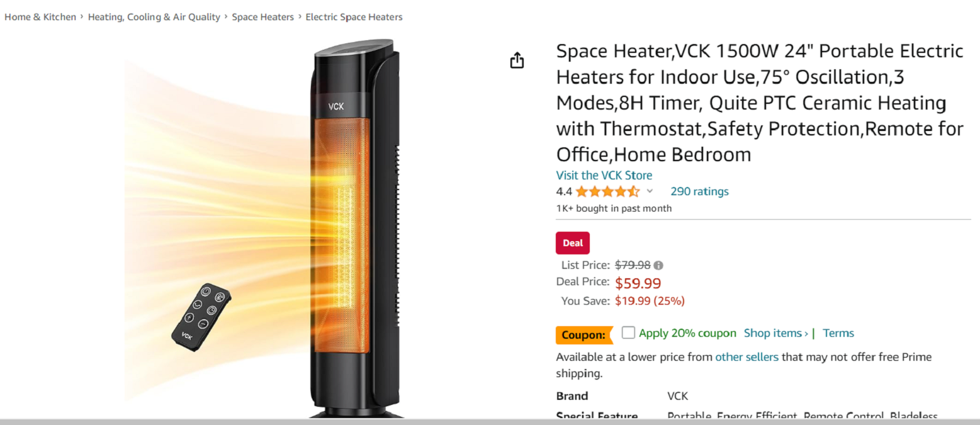View the 290 ratings link

click(x=699, y=191)
